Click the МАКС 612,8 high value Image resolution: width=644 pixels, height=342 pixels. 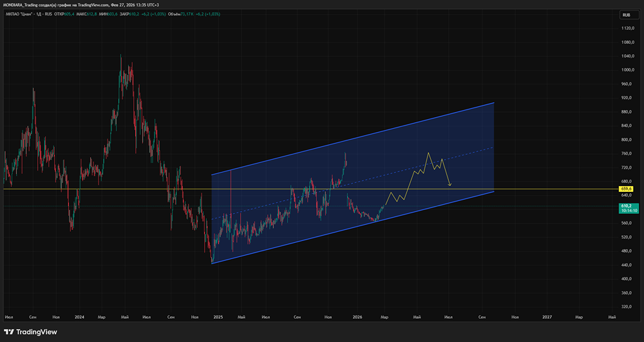(x=86, y=14)
